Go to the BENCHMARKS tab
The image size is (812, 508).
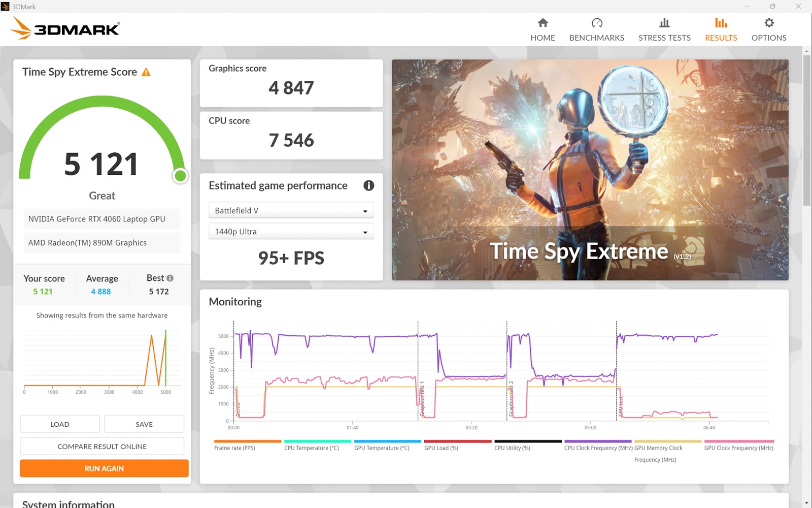[597, 30]
